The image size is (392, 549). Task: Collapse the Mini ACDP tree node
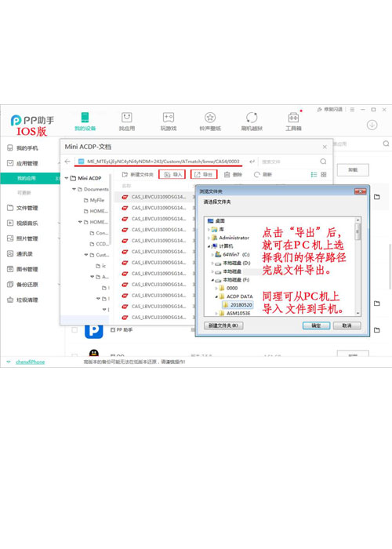tap(67, 178)
